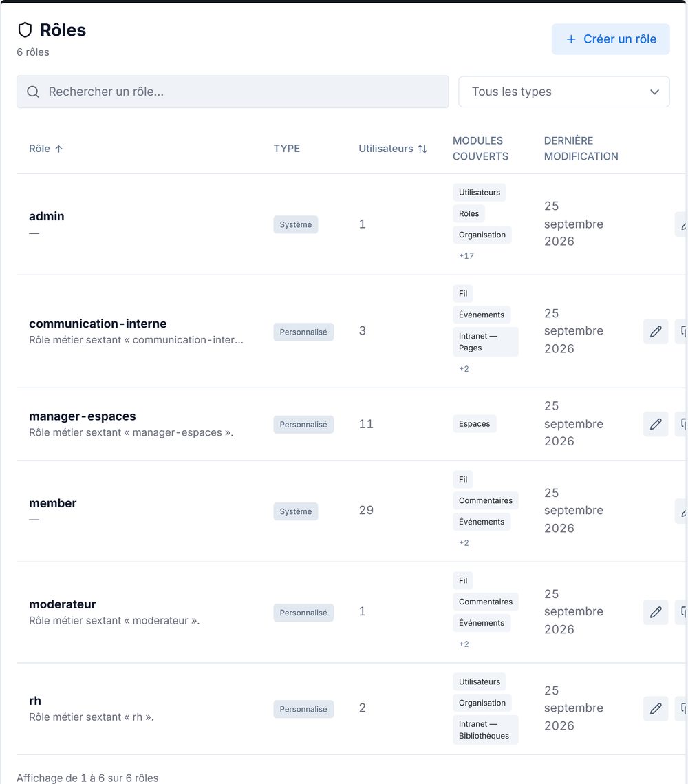The image size is (688, 784).
Task: Open the admin role name
Action: pos(47,216)
